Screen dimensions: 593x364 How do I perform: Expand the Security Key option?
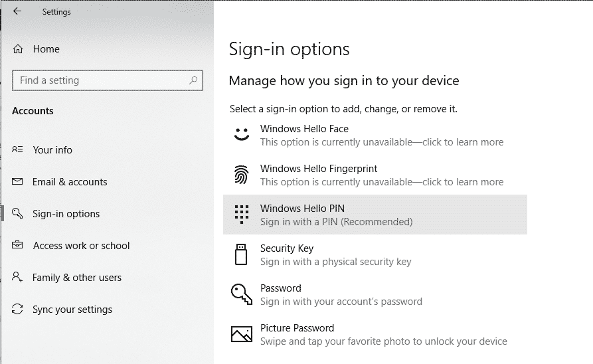pos(375,254)
